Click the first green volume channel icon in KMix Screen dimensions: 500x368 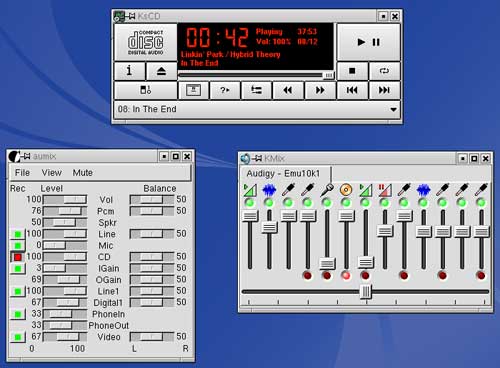(x=250, y=190)
